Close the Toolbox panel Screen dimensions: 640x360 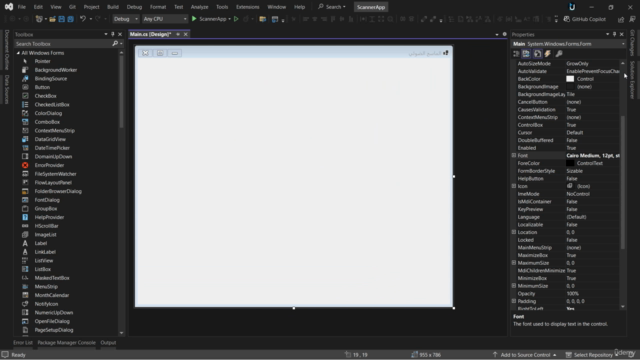pyautogui.click(x=120, y=34)
